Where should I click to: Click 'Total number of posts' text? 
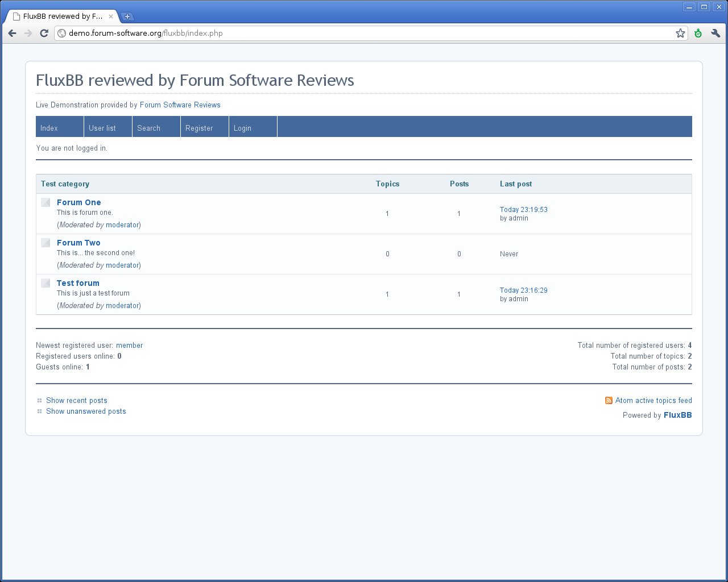[648, 367]
